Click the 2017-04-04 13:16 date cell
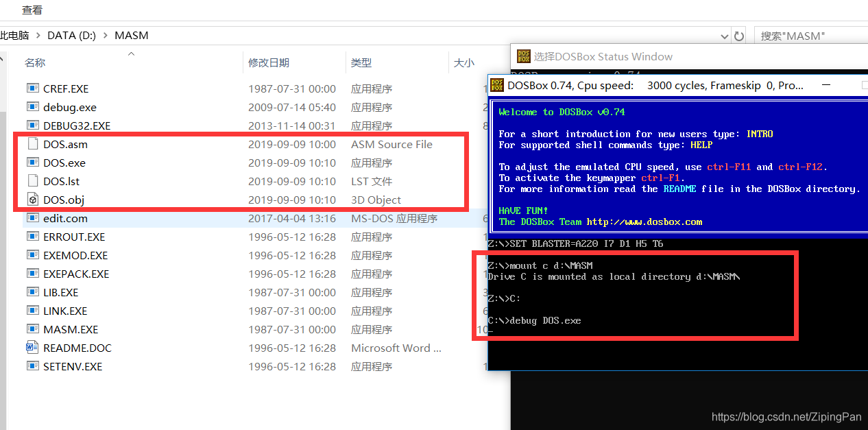Screen dimensions: 868x430 (292, 218)
